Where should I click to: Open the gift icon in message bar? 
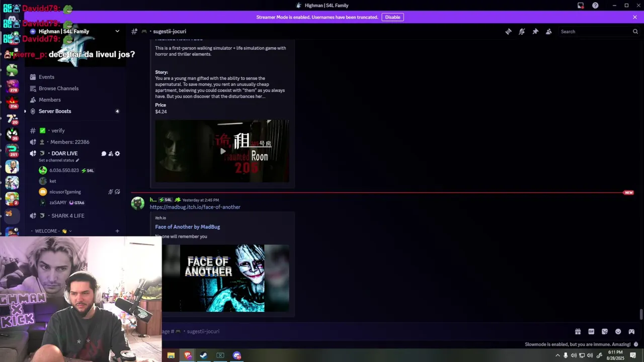pyautogui.click(x=578, y=331)
